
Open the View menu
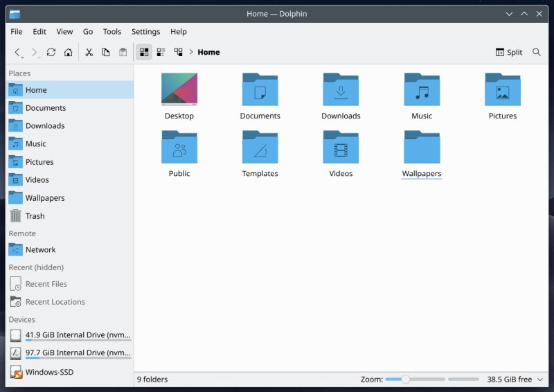pos(64,32)
